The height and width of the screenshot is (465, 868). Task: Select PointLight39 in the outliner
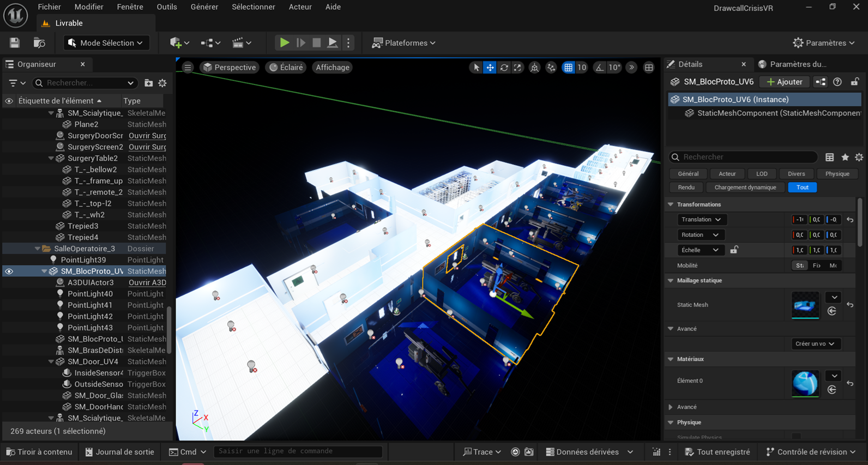(84, 260)
